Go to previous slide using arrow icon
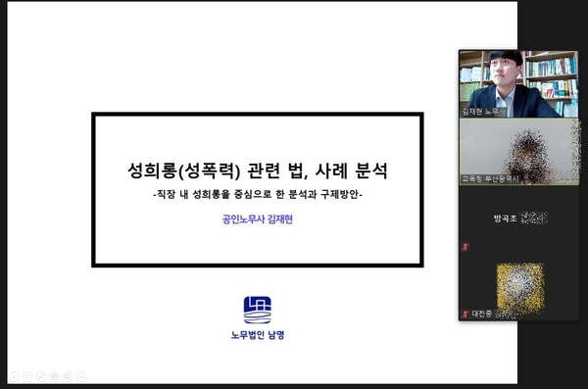The height and width of the screenshot is (389, 588). [x=14, y=376]
